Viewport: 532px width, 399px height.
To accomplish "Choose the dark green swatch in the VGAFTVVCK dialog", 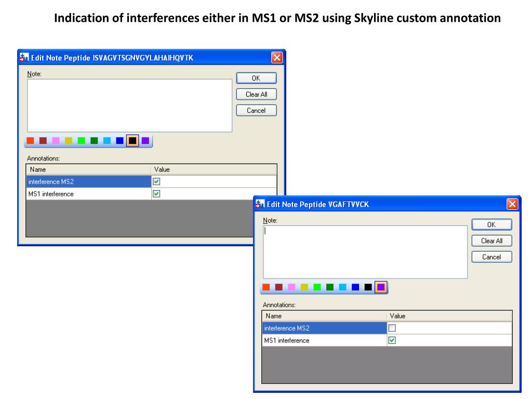I will tap(330, 287).
